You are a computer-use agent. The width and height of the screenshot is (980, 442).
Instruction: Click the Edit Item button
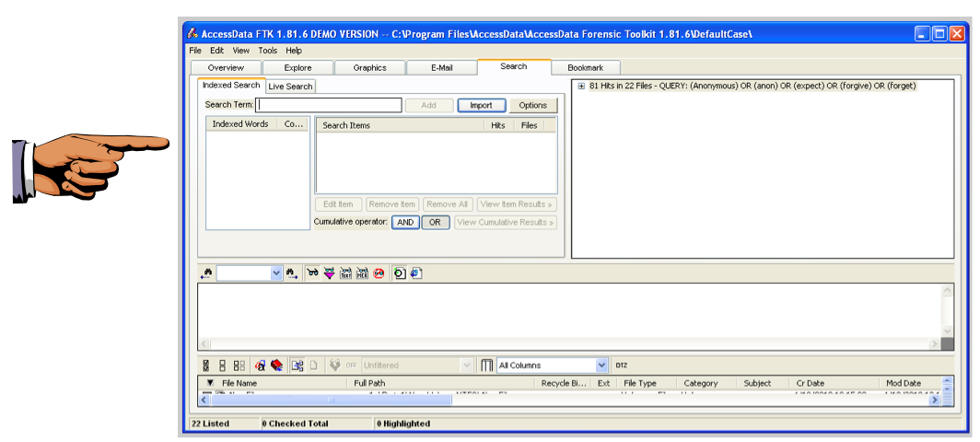pyautogui.click(x=338, y=204)
